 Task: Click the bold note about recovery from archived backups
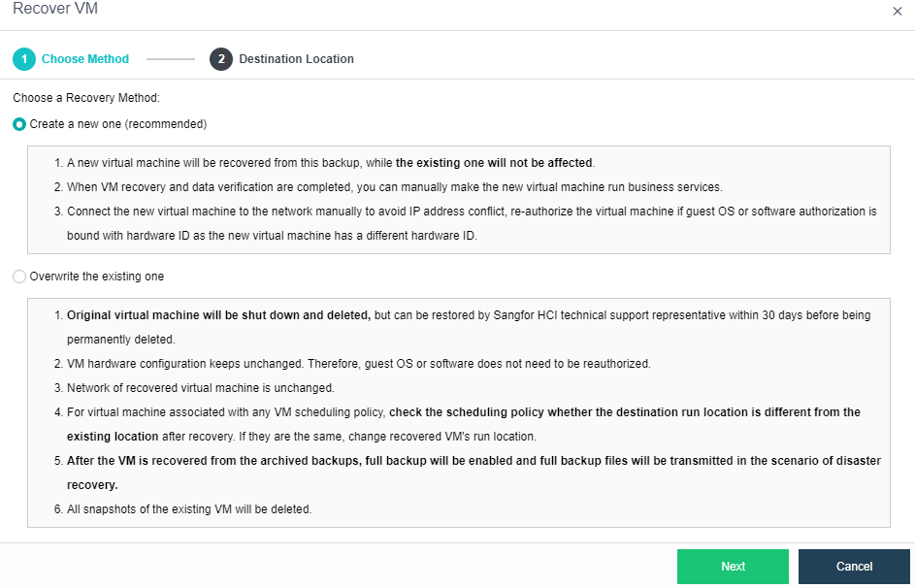pos(474,461)
